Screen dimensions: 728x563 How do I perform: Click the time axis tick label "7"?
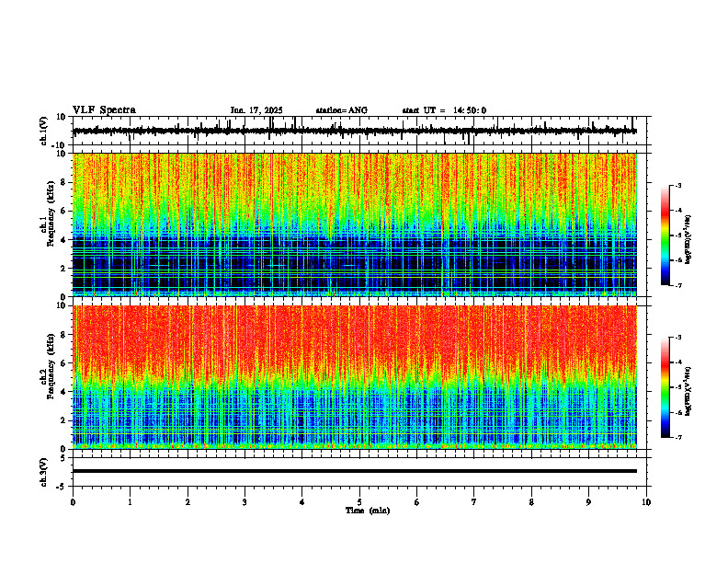tap(474, 502)
